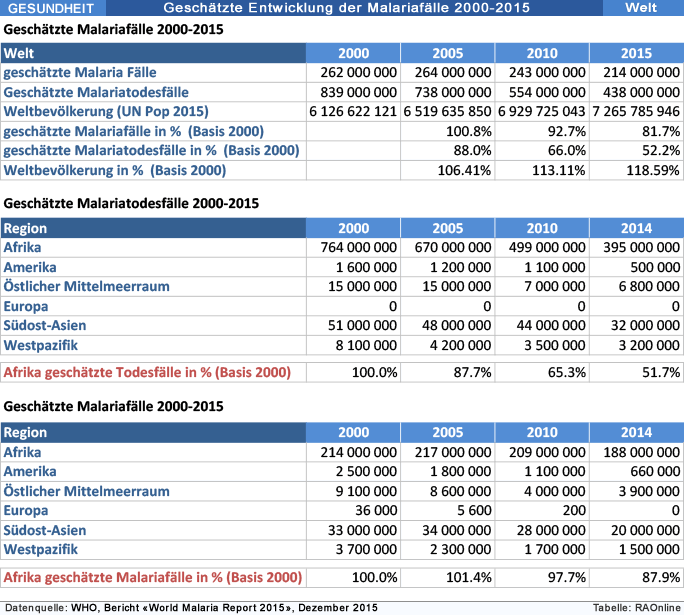The image size is (684, 615).
Task: Click the cell value 554 000 000
Action: (x=547, y=92)
